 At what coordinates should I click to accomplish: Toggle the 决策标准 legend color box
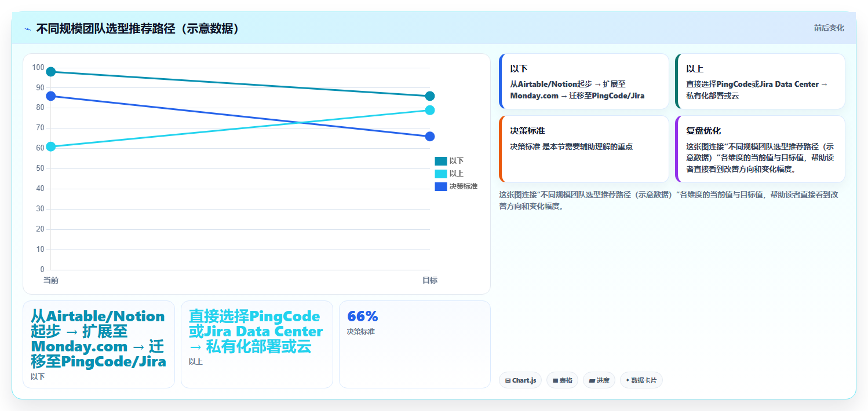[x=441, y=186]
